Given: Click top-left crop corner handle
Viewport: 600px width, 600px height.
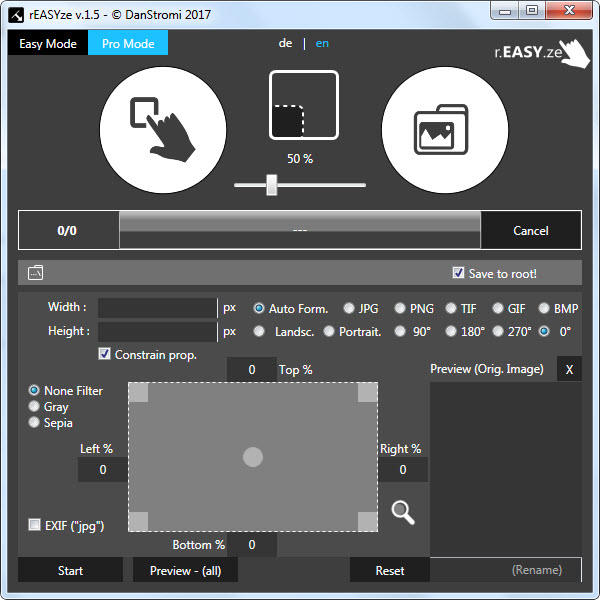Looking at the screenshot, I should pyautogui.click(x=139, y=392).
